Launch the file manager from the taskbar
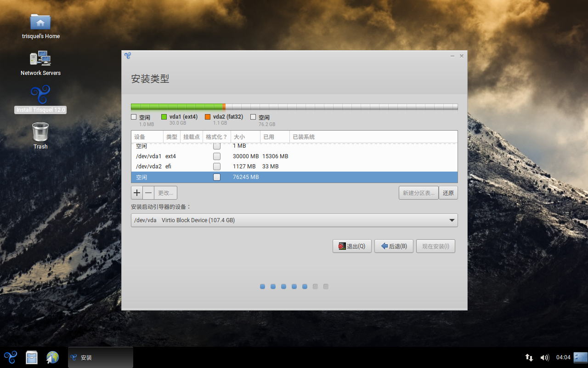588x368 pixels. (32, 357)
